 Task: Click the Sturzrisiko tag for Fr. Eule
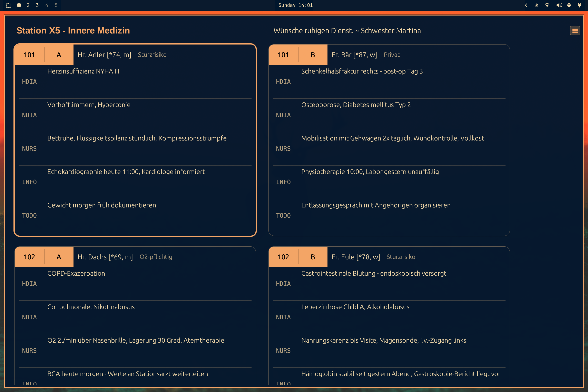(401, 257)
